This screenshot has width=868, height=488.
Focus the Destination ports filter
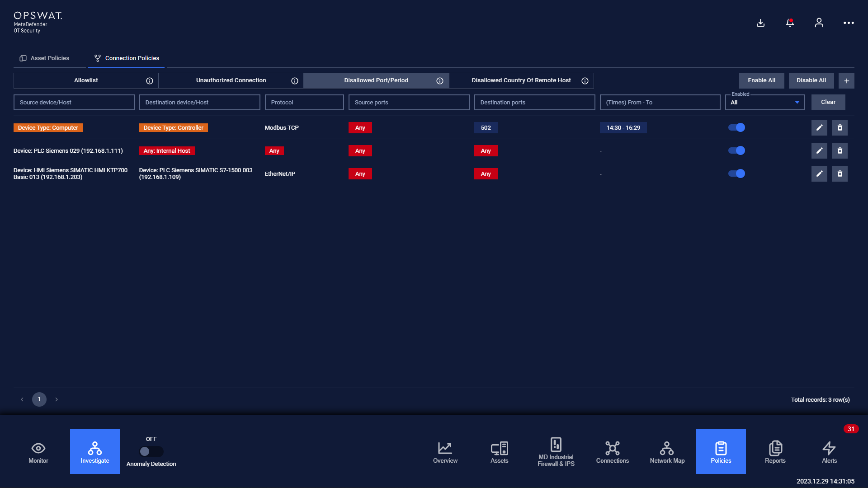coord(534,103)
